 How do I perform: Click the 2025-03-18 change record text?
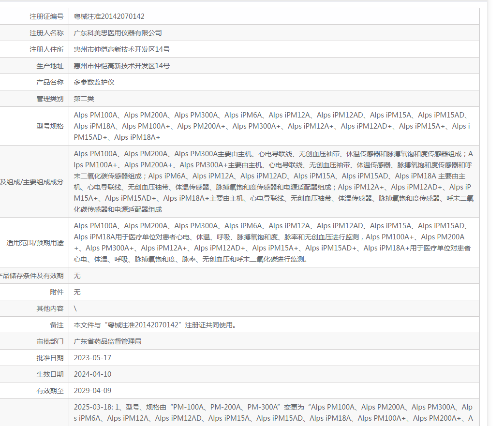point(273,412)
